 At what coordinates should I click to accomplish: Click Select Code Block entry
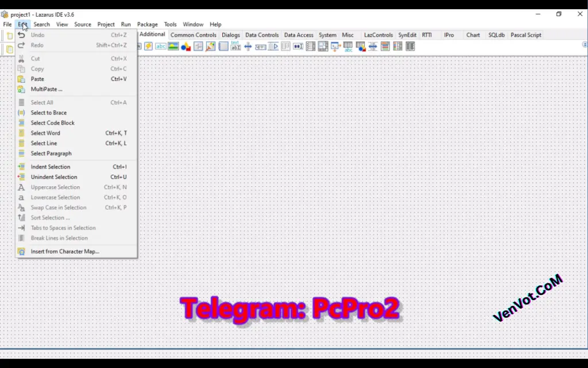tap(76, 123)
